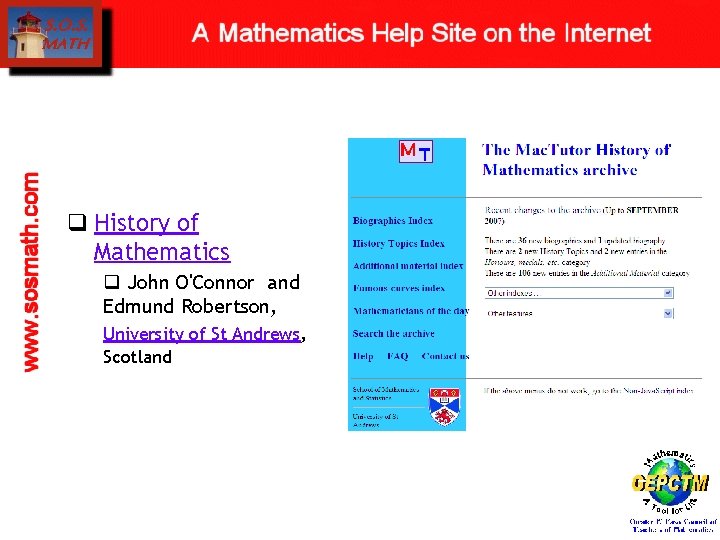Screen dimensions: 720x540
Task: Click the School of Mathematics and Statistics link
Action: tap(386, 394)
